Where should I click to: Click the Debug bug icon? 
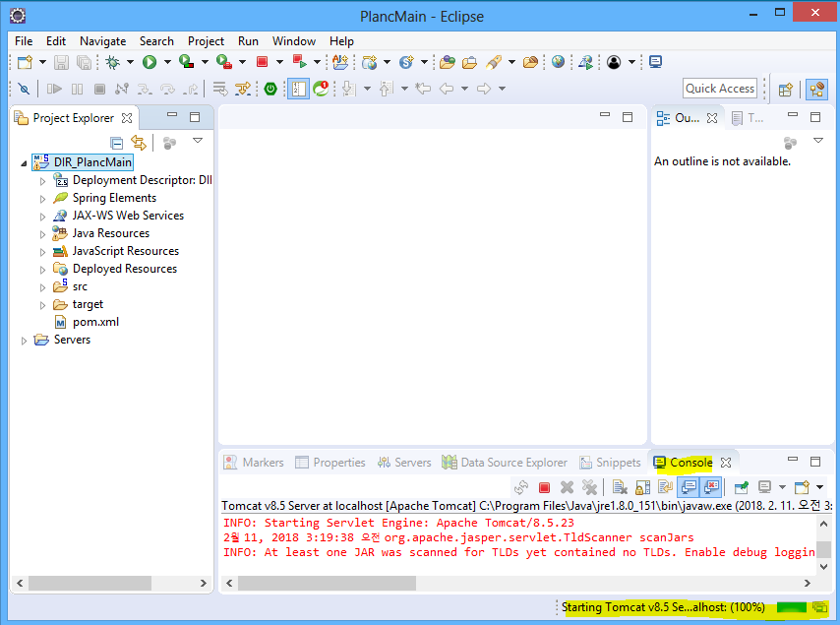click(x=113, y=62)
